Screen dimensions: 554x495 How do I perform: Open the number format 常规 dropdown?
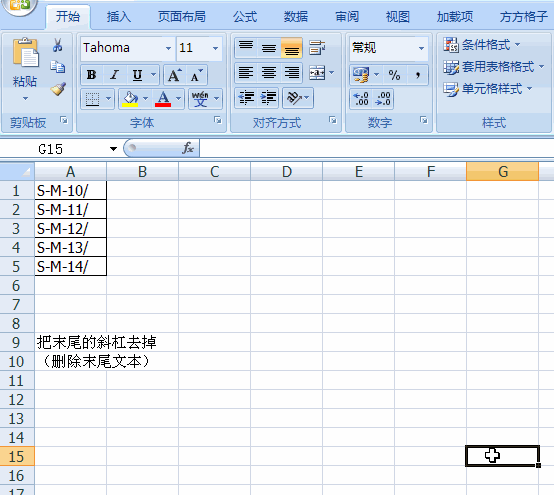(421, 48)
